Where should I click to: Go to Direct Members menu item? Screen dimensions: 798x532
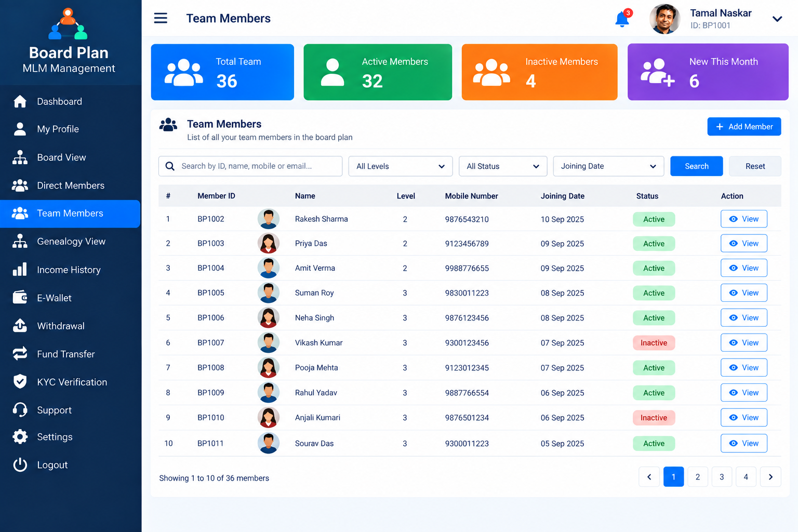[x=70, y=185]
